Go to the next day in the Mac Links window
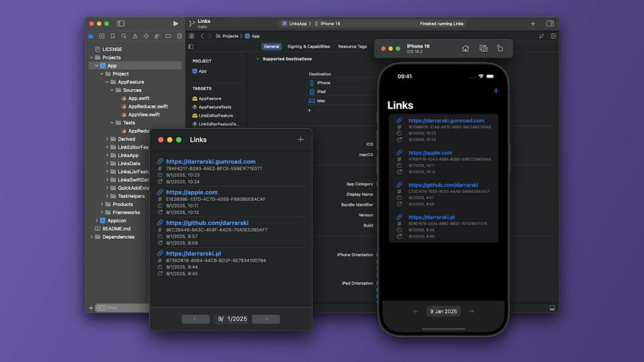This screenshot has width=644, height=362. click(x=266, y=319)
